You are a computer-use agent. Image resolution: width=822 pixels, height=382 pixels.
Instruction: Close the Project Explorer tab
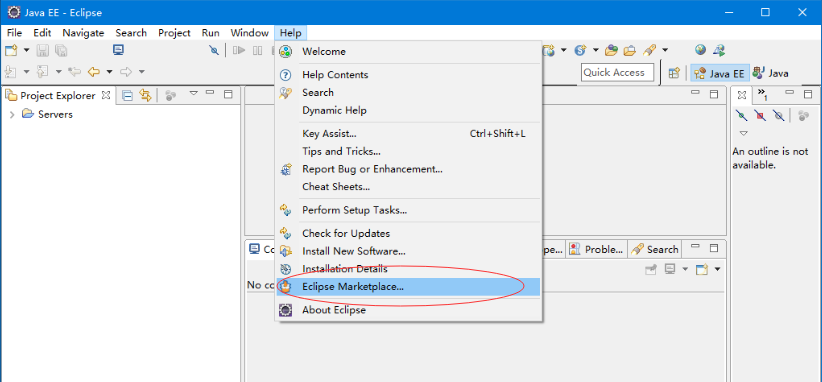pyautogui.click(x=105, y=95)
